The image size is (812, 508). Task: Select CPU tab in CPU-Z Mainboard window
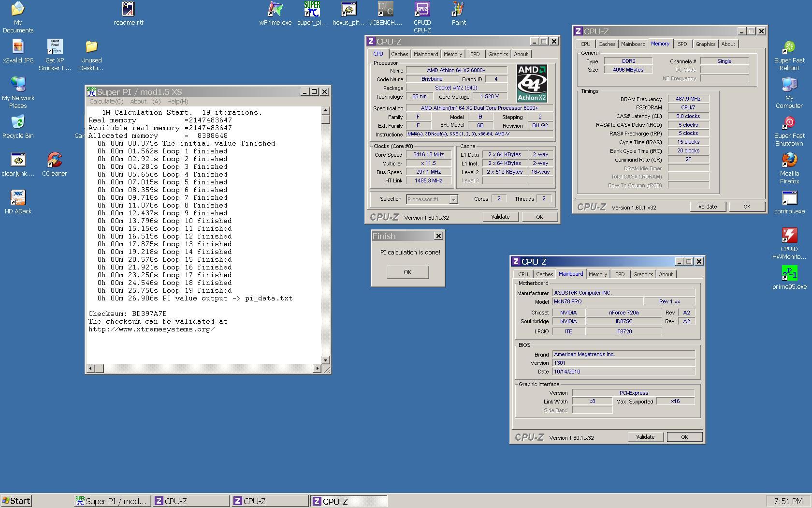(x=523, y=274)
